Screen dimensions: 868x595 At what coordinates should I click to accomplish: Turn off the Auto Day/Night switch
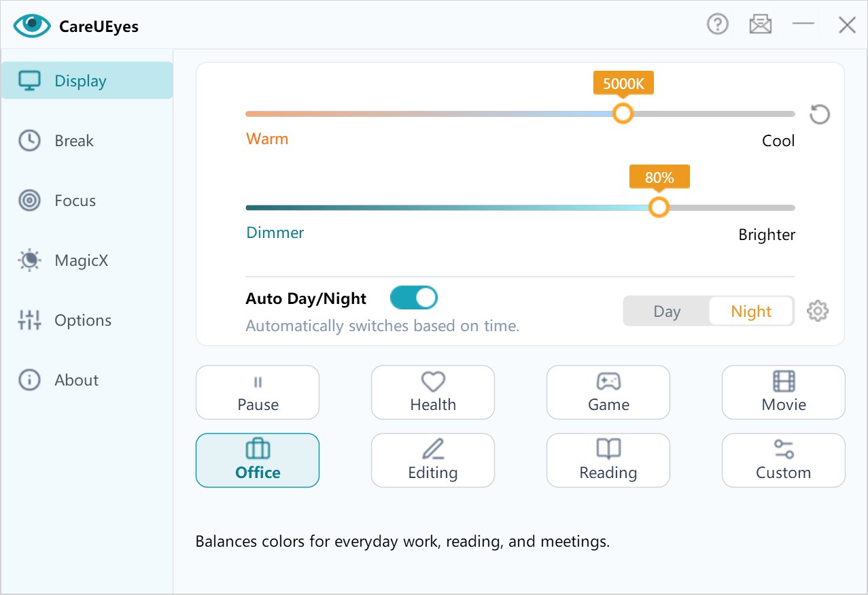(x=413, y=298)
